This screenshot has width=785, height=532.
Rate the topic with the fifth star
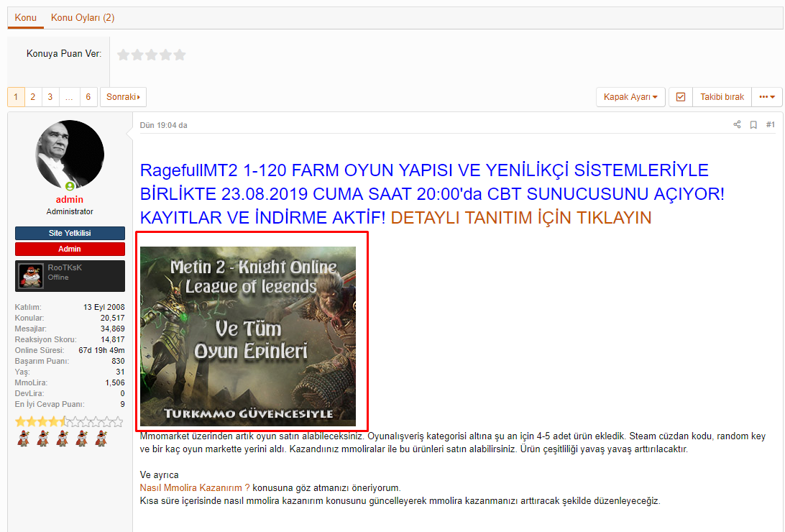tap(180, 55)
